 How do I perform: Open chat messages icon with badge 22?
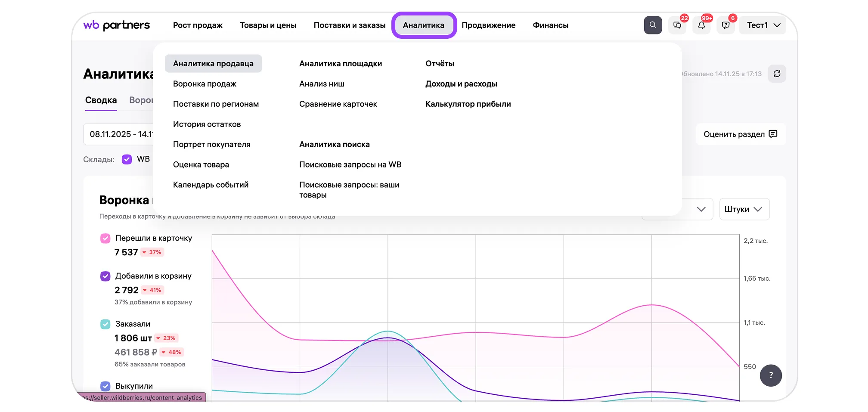click(677, 25)
